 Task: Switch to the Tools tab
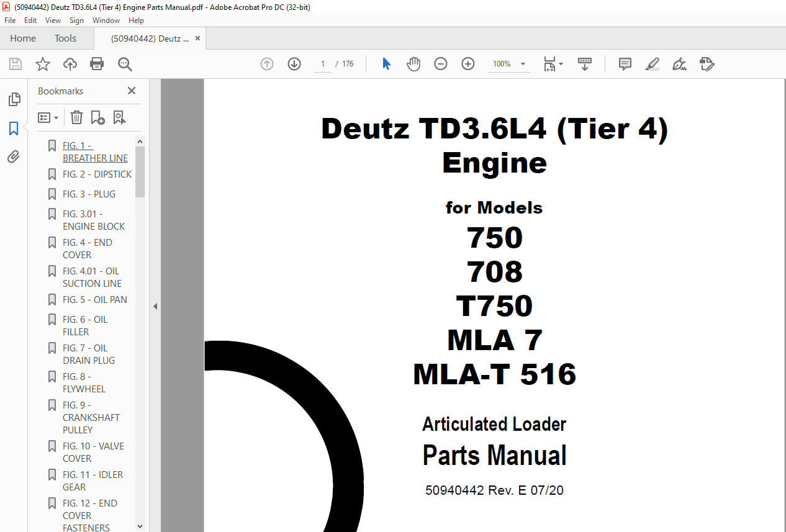point(65,38)
